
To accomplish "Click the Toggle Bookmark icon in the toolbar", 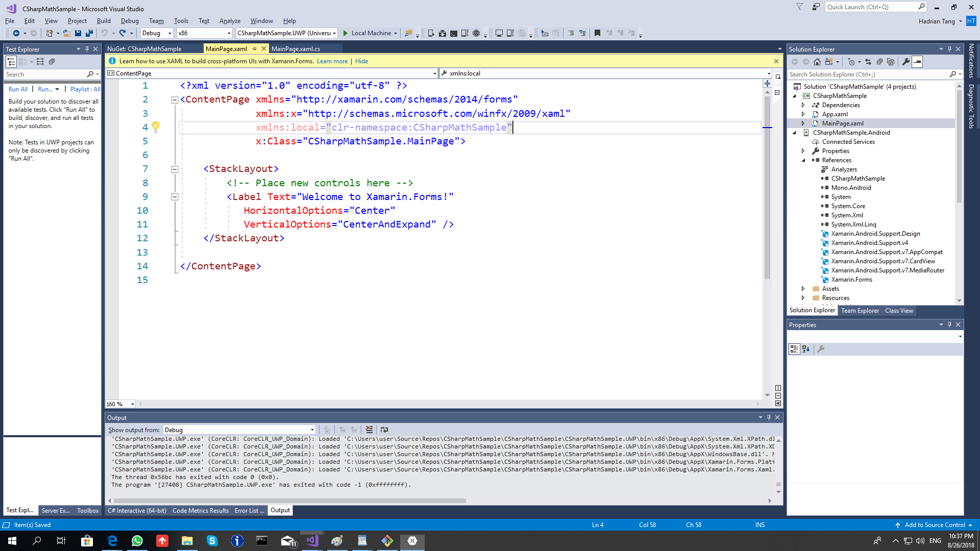I will tap(597, 33).
